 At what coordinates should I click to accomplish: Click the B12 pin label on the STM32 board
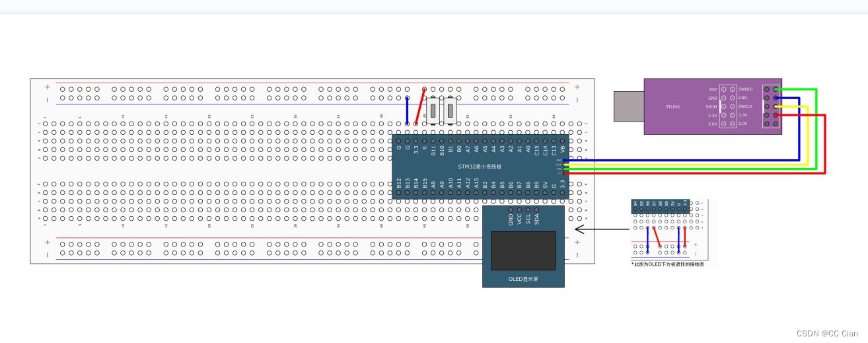point(399,182)
